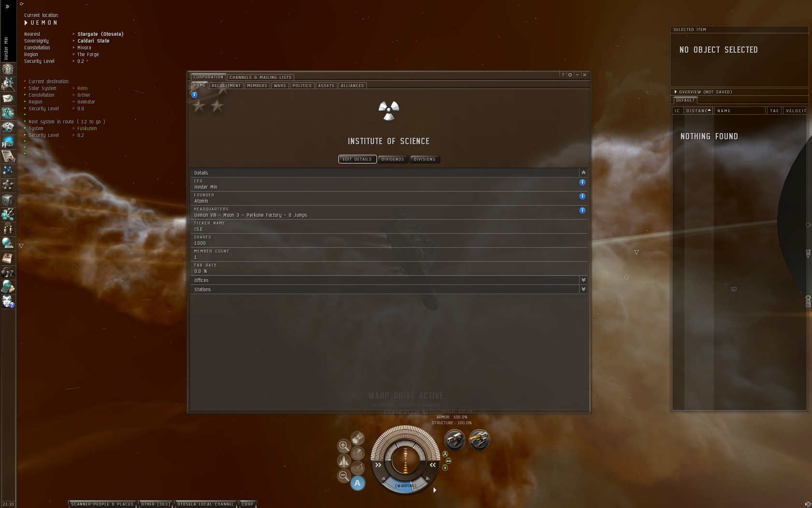
Task: Click the HUD left double-arrow options button
Action: tap(378, 465)
